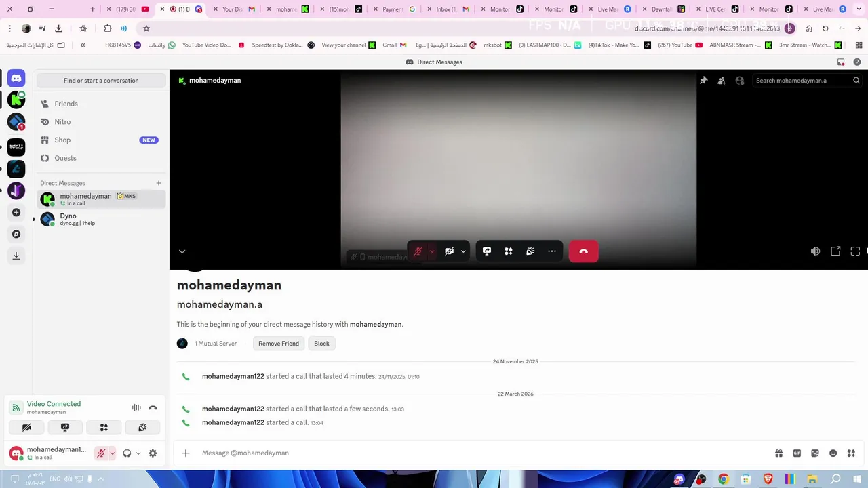Open Nitro page
Image resolution: width=868 pixels, height=488 pixels.
pyautogui.click(x=101, y=122)
